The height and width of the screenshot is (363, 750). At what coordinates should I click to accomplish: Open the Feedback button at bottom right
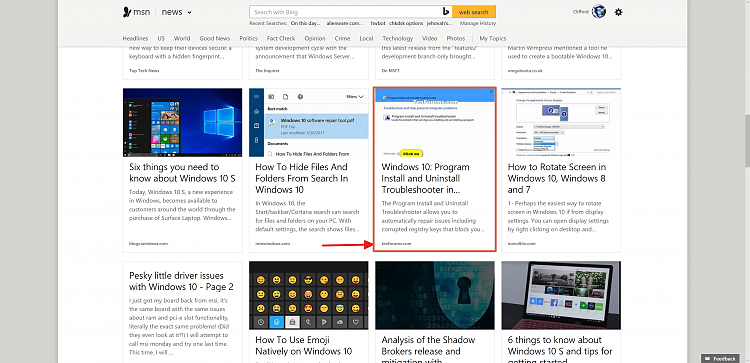point(720,359)
